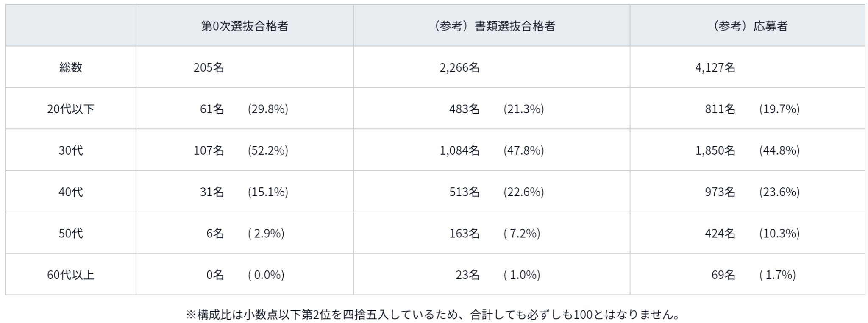Click the 44.8% percentage value

779,150
